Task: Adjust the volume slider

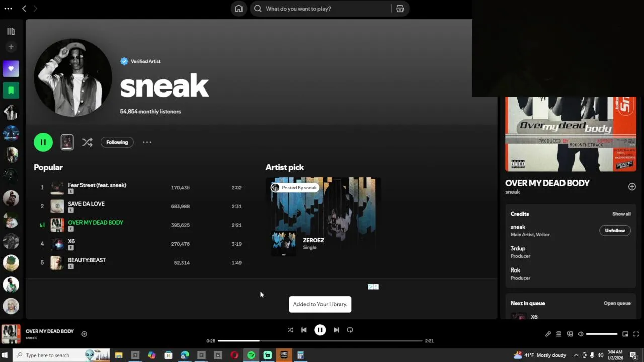Action: click(x=602, y=334)
